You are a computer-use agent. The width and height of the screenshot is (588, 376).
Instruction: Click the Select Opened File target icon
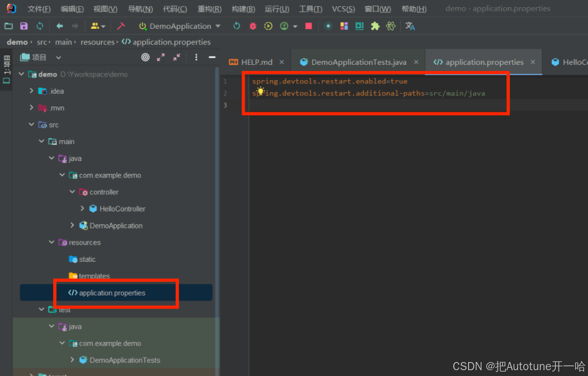point(145,57)
